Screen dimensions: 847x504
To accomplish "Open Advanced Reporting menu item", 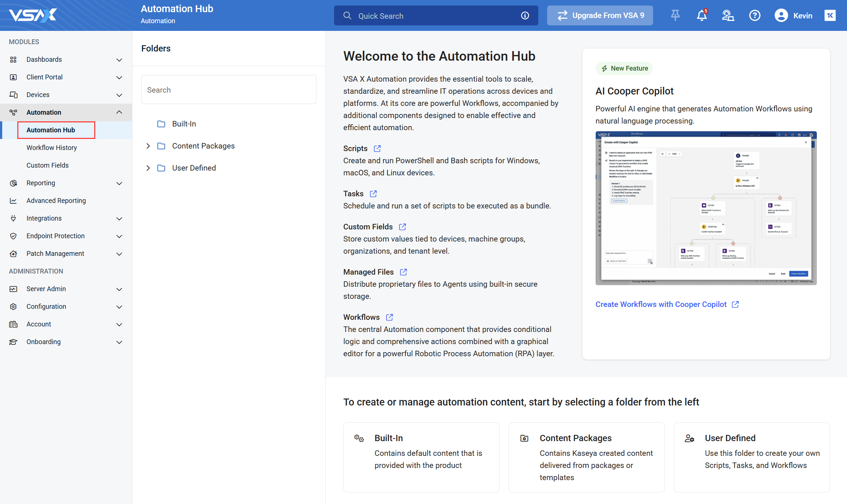I will point(66,201).
